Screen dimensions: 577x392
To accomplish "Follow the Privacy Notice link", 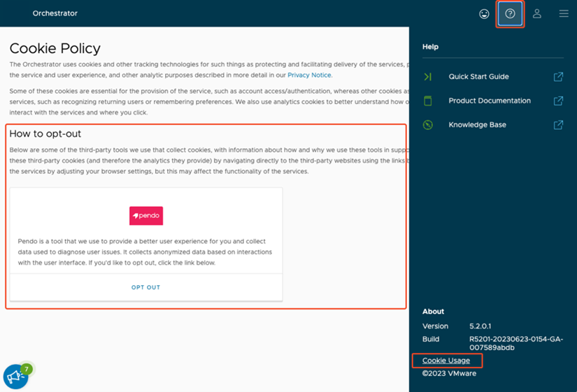I will click(x=309, y=75).
